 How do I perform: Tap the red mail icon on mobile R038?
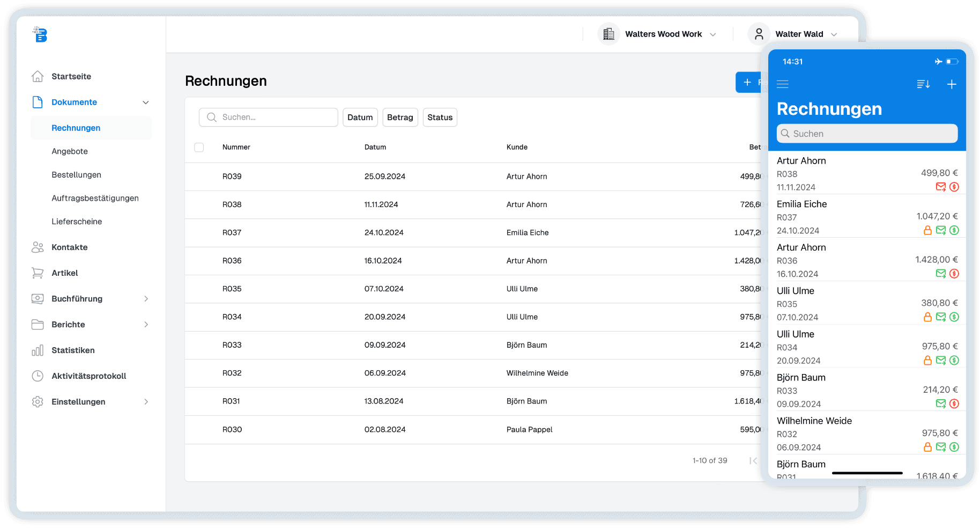941,187
